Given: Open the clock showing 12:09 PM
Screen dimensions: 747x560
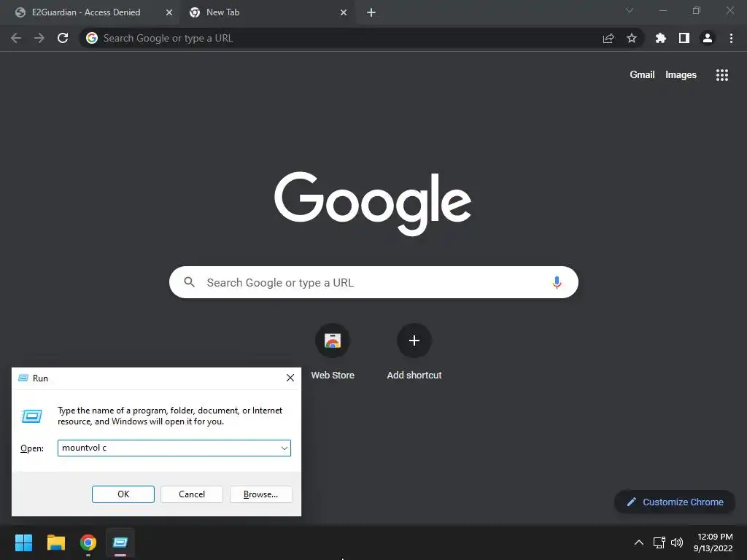Looking at the screenshot, I should (713, 542).
